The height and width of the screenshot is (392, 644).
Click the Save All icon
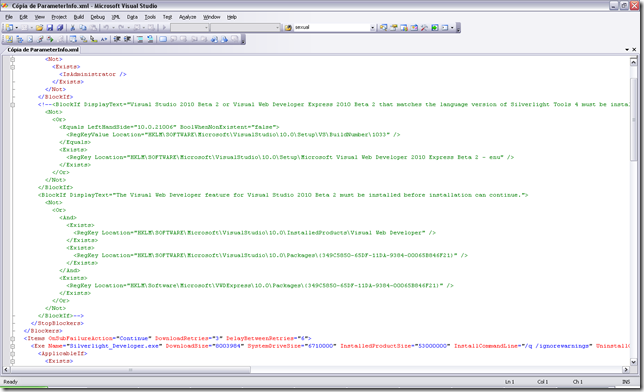tap(60, 28)
